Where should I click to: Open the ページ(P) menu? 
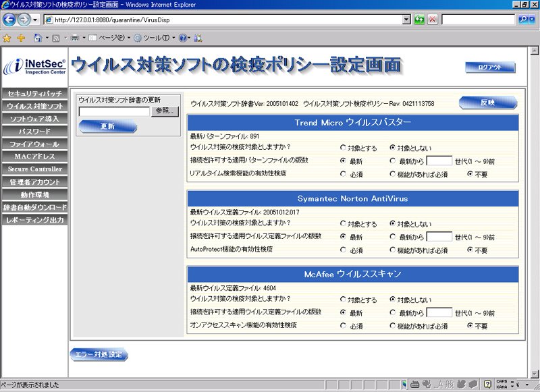[109, 38]
